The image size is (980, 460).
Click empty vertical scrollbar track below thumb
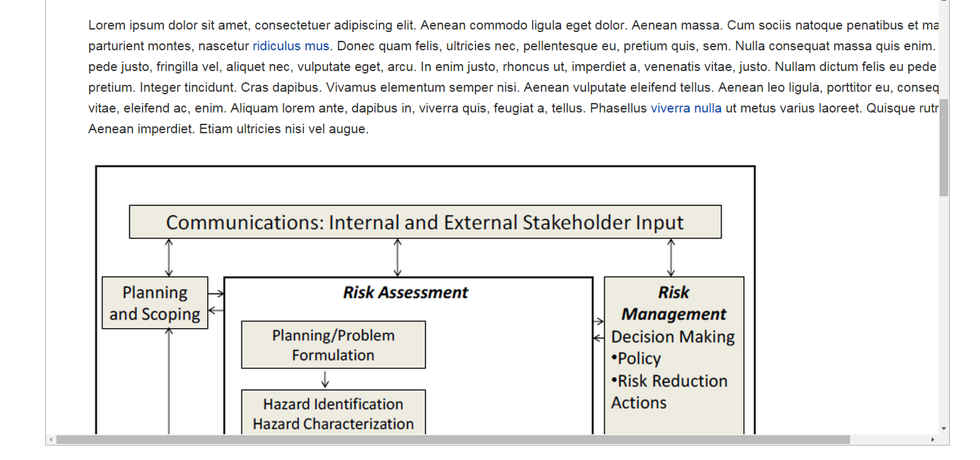pos(944,308)
